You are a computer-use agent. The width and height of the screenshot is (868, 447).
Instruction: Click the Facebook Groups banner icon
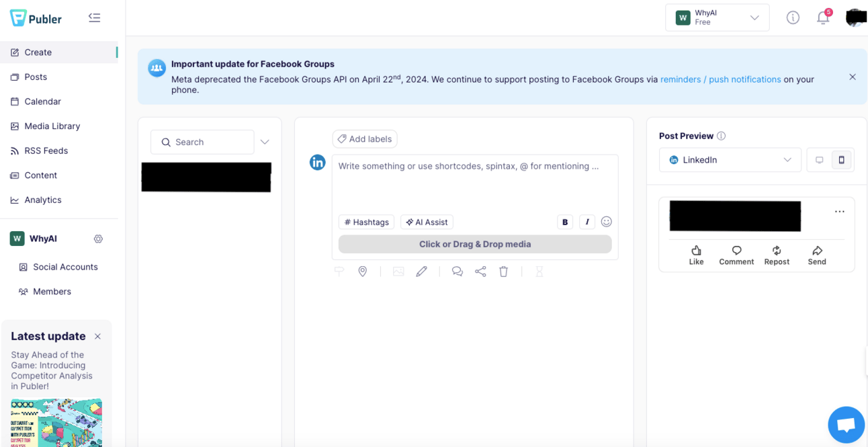(157, 69)
